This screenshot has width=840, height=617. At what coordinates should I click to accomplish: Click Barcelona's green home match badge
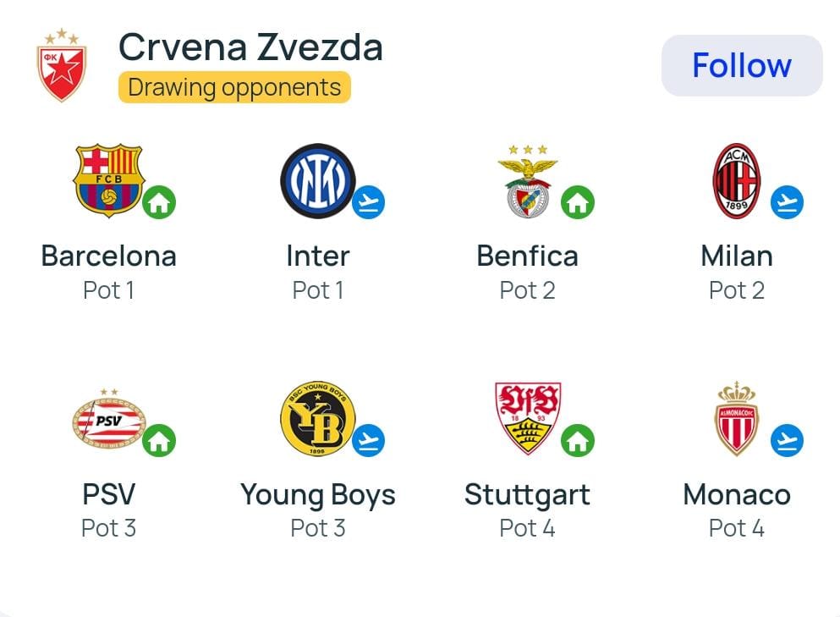(159, 203)
